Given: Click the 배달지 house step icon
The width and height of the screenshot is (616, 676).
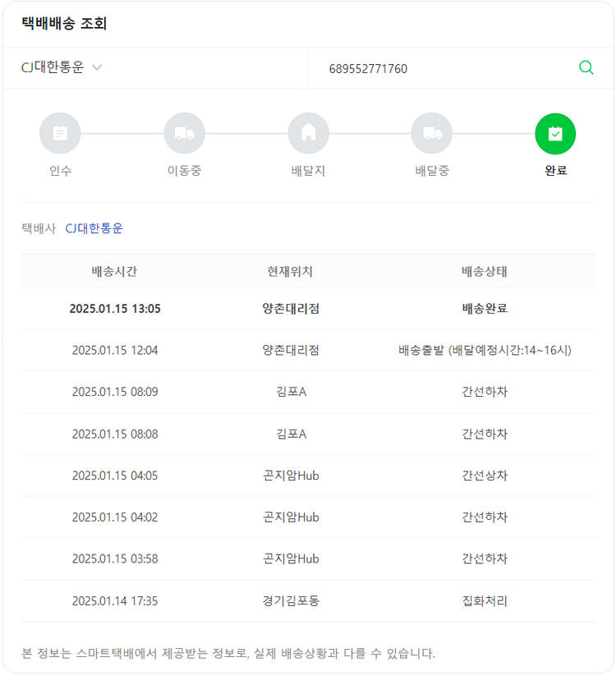Looking at the screenshot, I should click(308, 134).
